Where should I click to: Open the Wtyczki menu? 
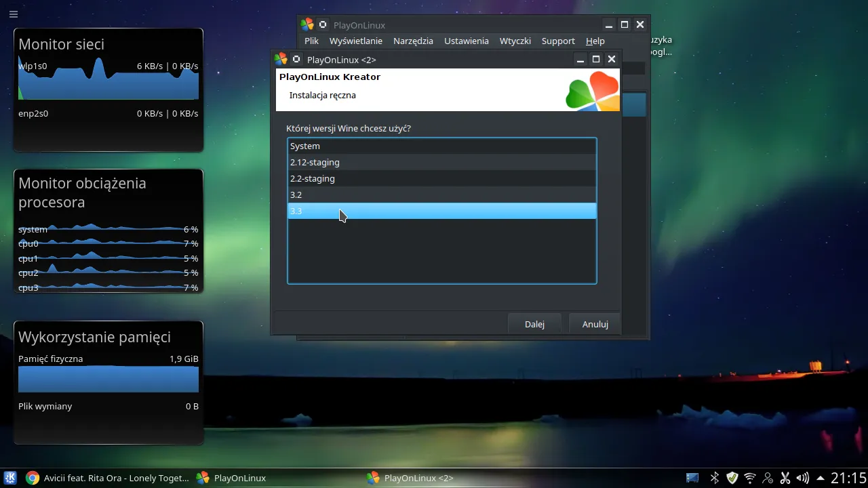pos(515,41)
